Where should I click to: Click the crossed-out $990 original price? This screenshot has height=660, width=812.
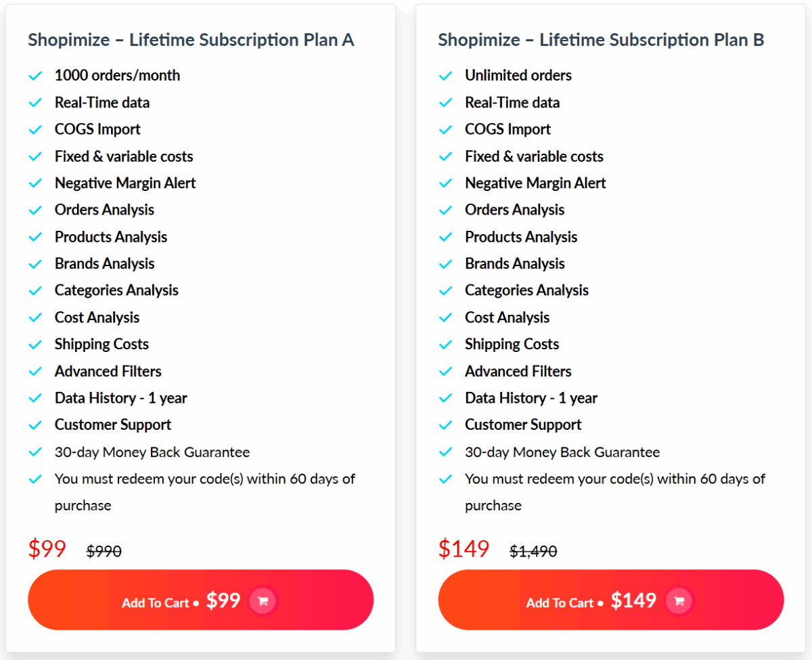coord(104,552)
